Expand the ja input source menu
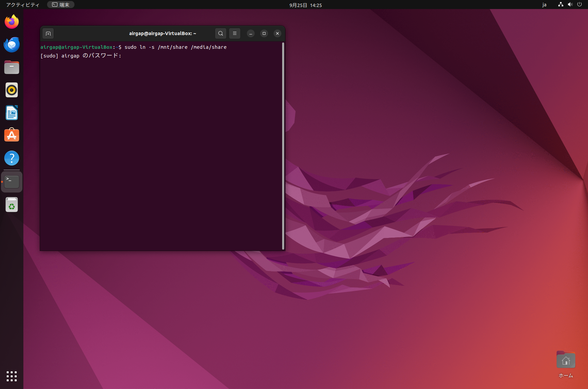Viewport: 588px width, 389px height. point(544,5)
